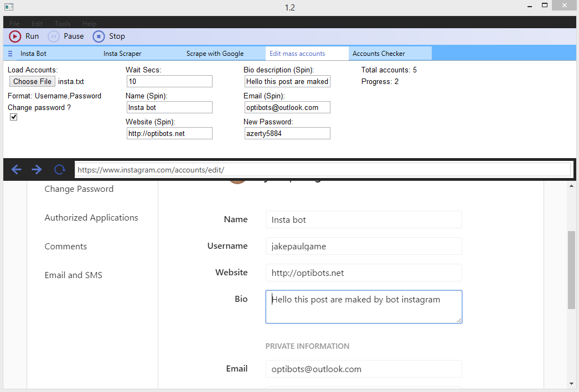This screenshot has height=392, width=579.
Task: Click the Choose File button
Action: 33,81
